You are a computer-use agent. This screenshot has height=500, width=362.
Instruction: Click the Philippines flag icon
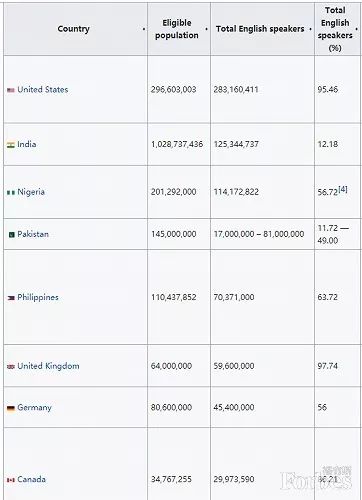11,298
